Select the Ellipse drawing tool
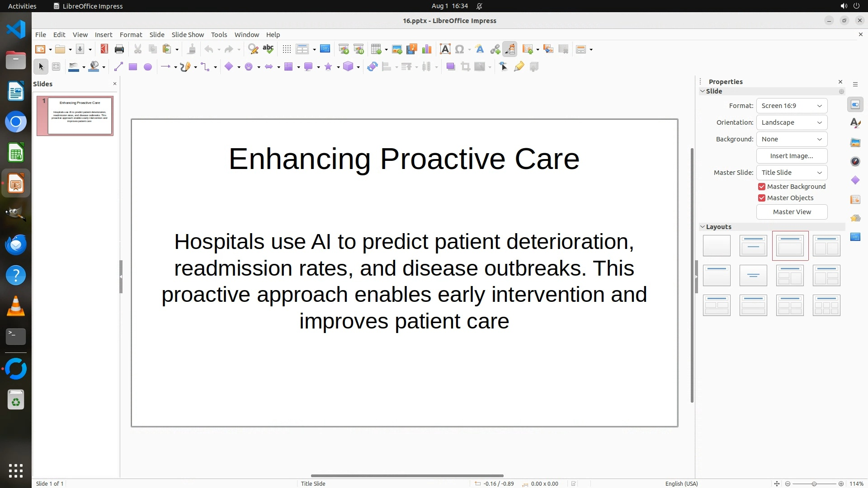The width and height of the screenshot is (868, 488). point(147,67)
